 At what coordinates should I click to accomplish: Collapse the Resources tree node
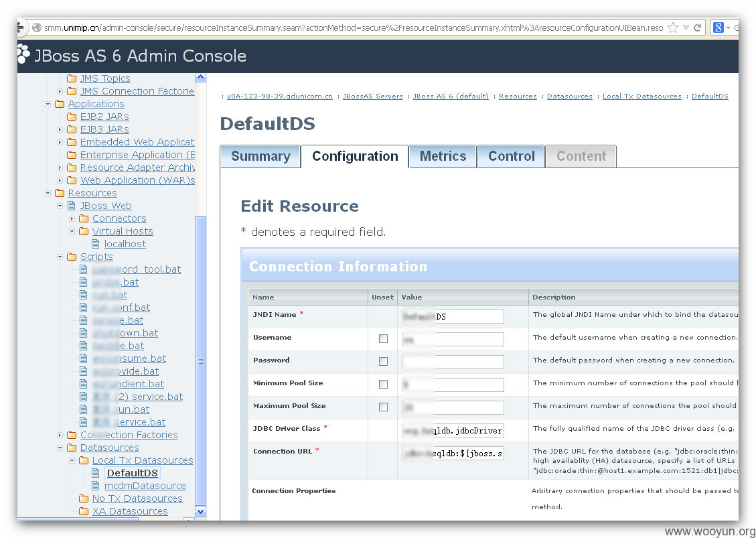point(48,193)
